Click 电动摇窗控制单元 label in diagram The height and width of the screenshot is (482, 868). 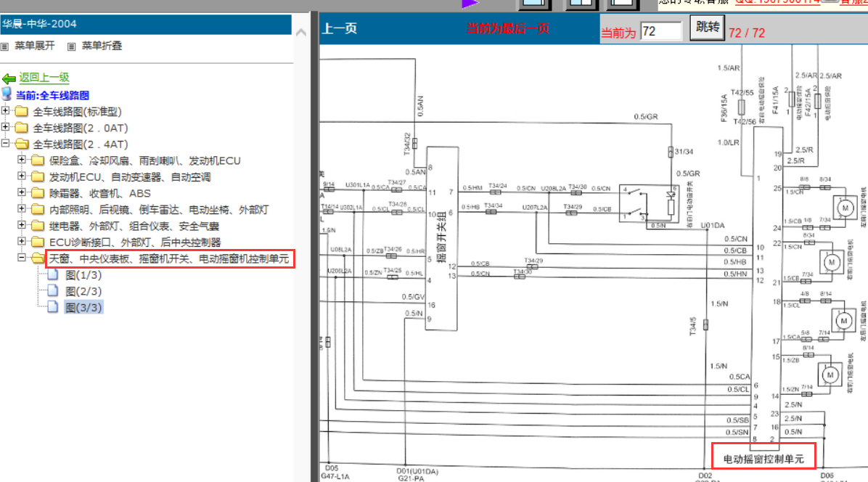[x=763, y=459]
